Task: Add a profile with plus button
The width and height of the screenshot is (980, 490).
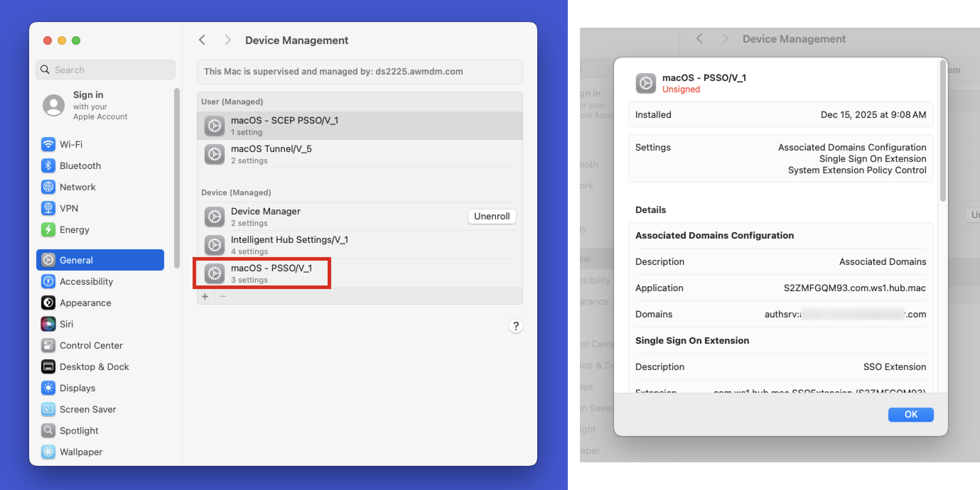Action: [x=205, y=296]
